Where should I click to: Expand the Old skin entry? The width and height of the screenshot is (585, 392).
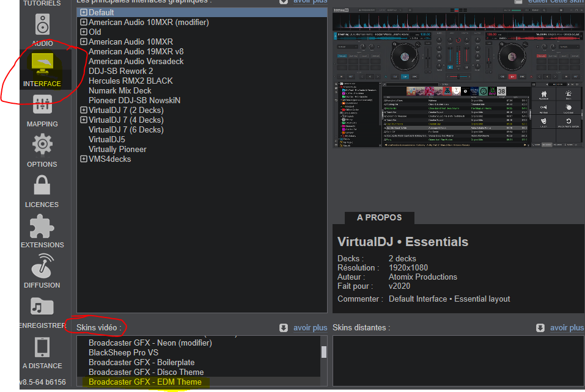point(84,32)
